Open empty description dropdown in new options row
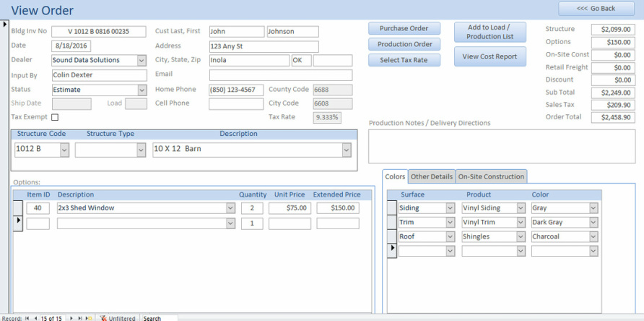The image size is (644, 321). 231,223
